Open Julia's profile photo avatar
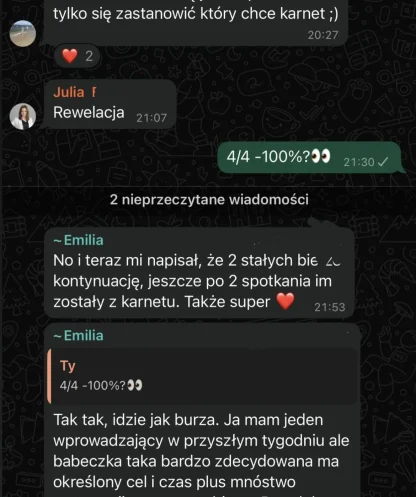This screenshot has width=416, height=497. [x=23, y=116]
